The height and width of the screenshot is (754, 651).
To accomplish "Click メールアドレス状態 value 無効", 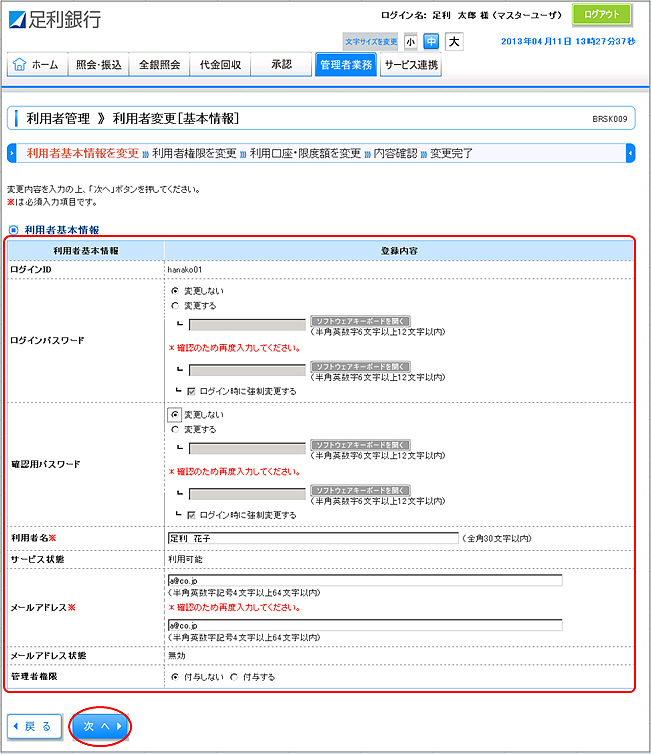I will [x=176, y=655].
